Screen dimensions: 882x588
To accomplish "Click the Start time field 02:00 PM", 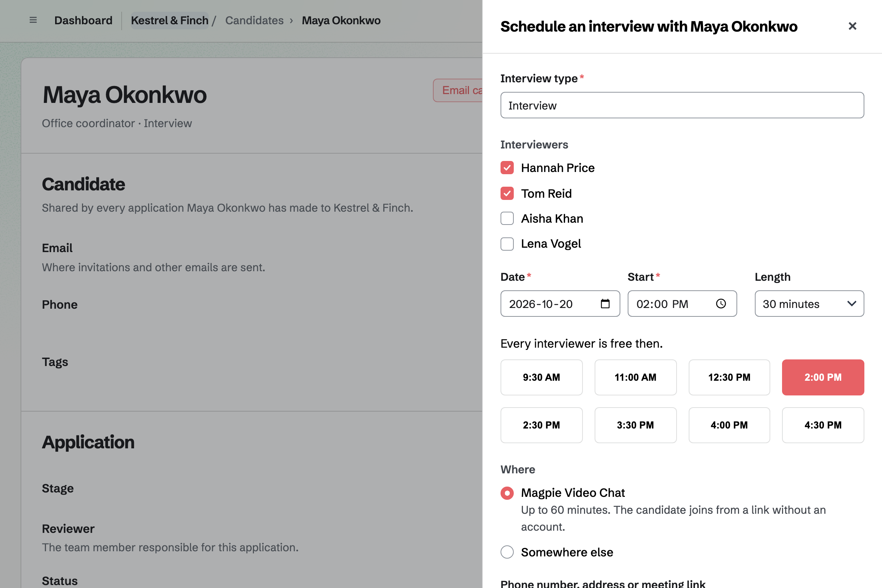I will click(682, 304).
